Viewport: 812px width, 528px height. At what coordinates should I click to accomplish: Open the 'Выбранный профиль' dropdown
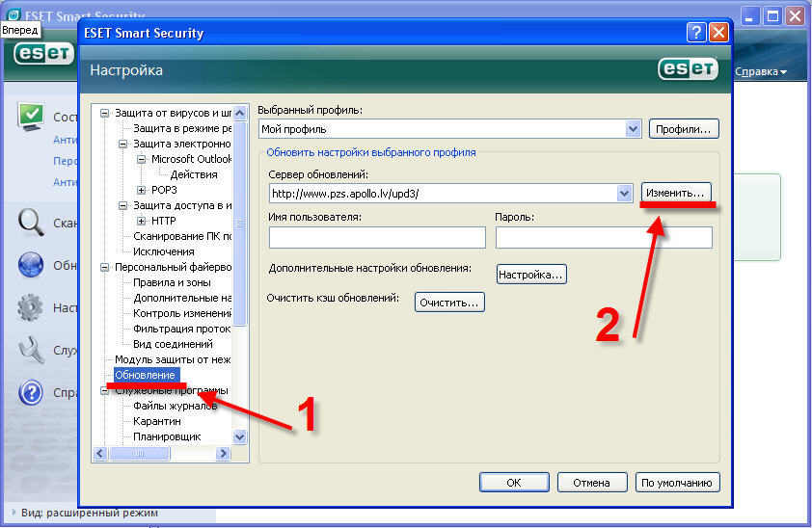tap(633, 129)
